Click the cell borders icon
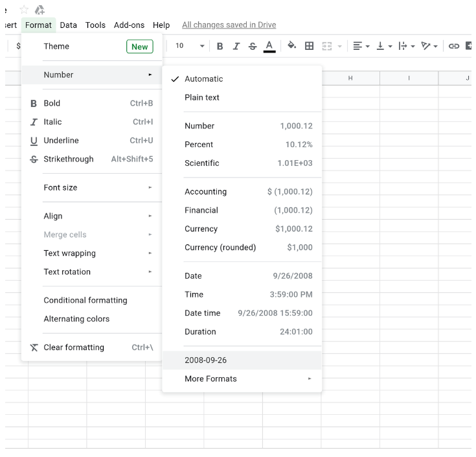Viewport: 476px width, 457px height. point(310,46)
